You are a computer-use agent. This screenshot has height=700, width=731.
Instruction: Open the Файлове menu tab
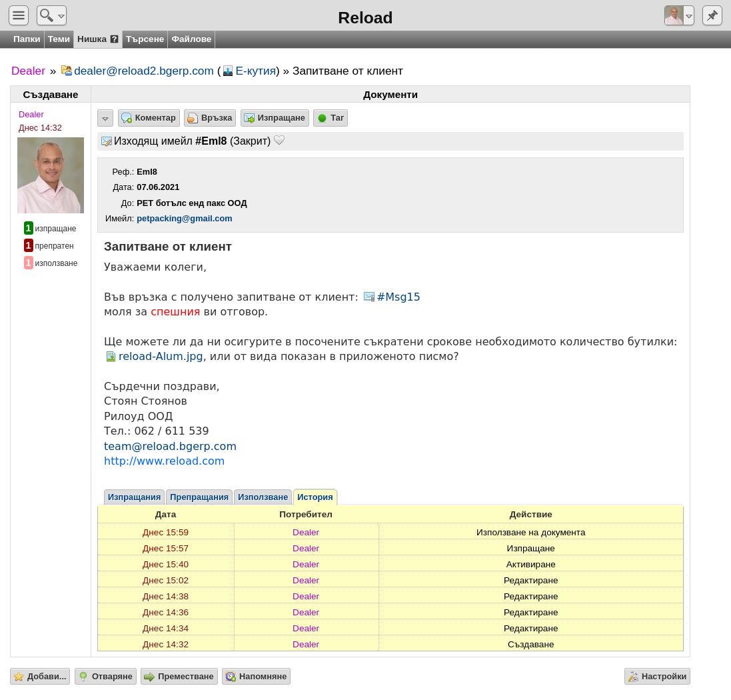click(x=191, y=39)
